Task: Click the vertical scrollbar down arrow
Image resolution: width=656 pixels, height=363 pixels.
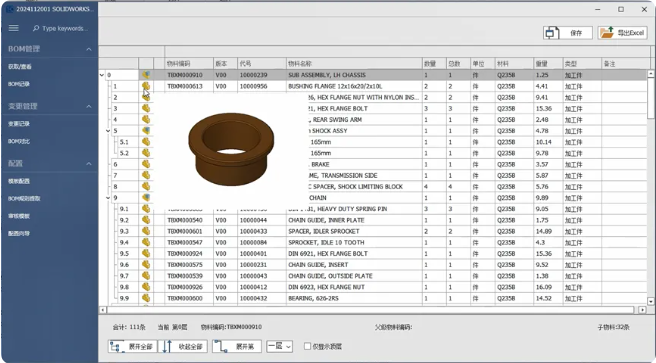Action: click(x=651, y=301)
